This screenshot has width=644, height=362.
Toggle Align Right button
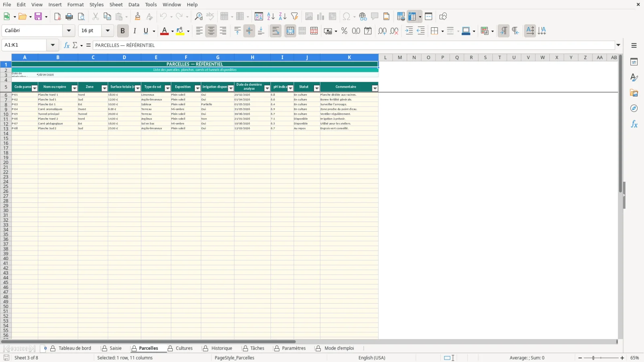(x=223, y=31)
